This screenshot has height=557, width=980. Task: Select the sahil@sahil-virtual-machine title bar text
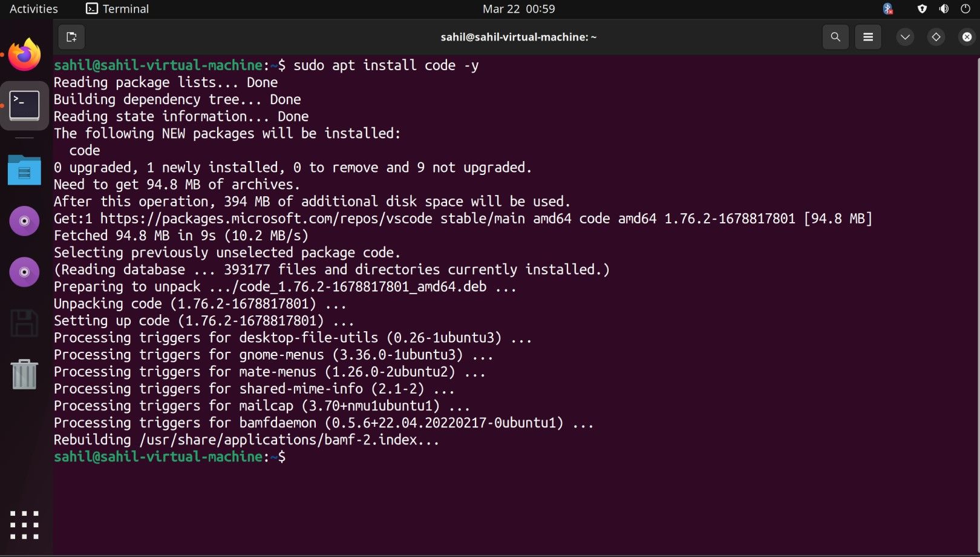click(x=518, y=37)
